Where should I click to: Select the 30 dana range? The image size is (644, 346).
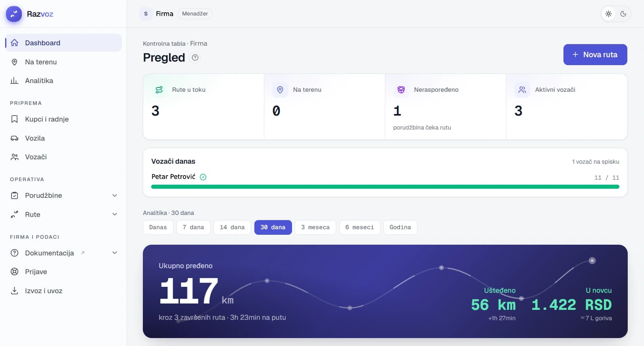coord(273,227)
